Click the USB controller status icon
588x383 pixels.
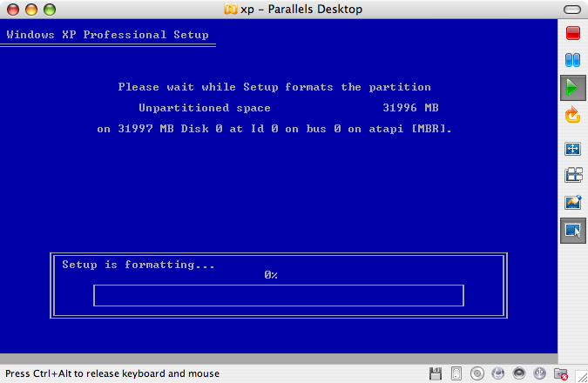(539, 373)
